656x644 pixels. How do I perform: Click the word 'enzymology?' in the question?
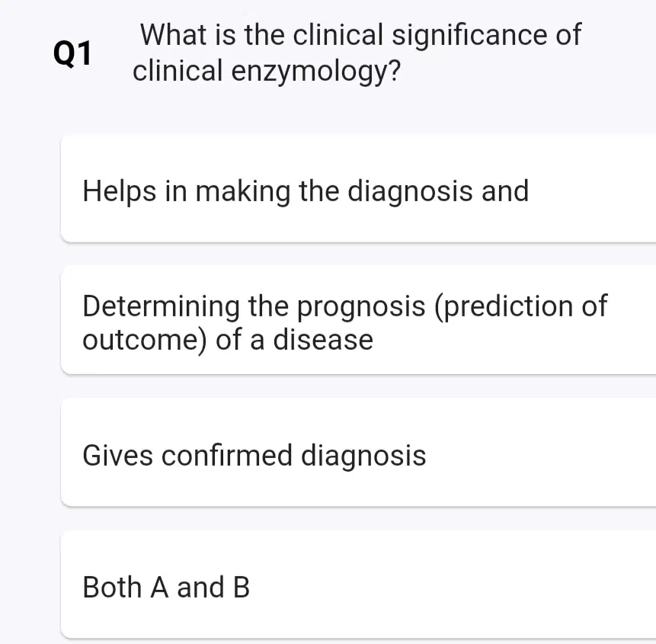click(316, 71)
